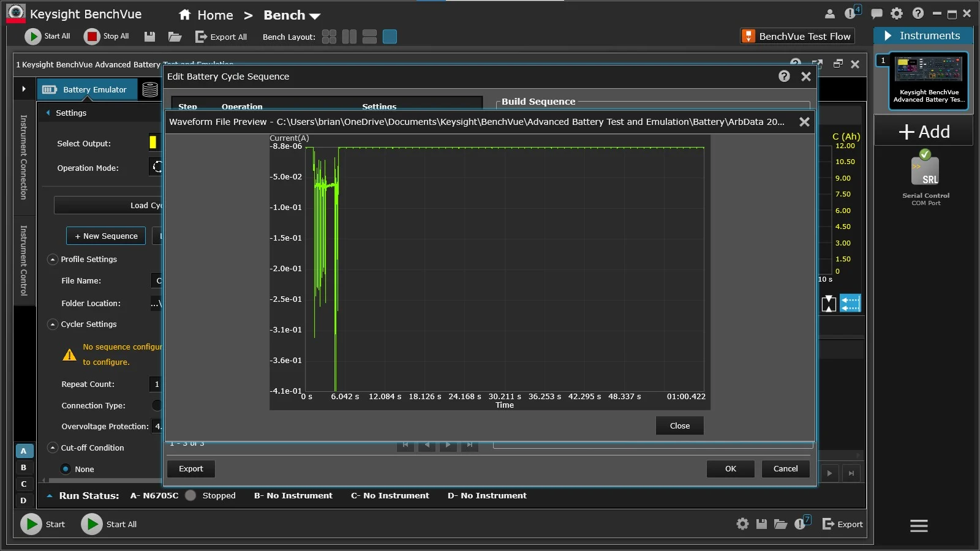Image resolution: width=980 pixels, height=551 pixels.
Task: Click the Operation Mode selector icon
Action: click(157, 167)
